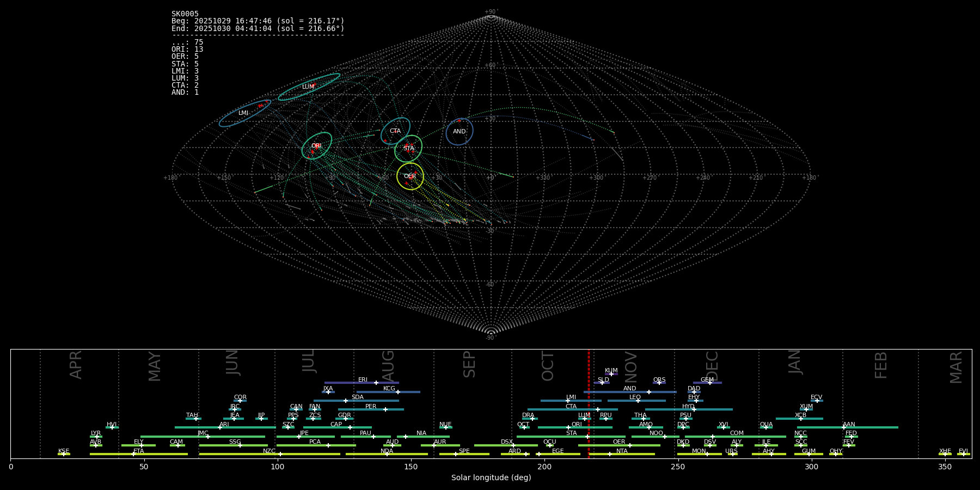Select the LUM radiant ellipse on sky map
The height and width of the screenshot is (490, 980).
309,87
